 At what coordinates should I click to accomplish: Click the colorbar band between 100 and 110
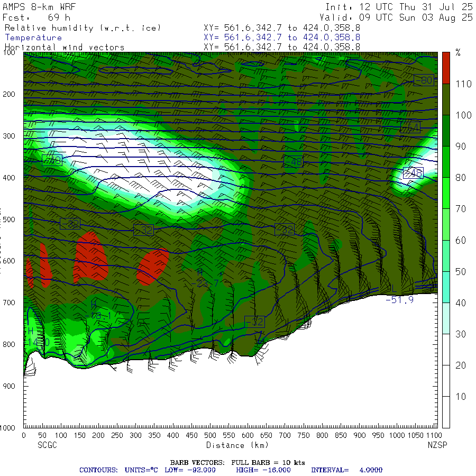point(446,99)
